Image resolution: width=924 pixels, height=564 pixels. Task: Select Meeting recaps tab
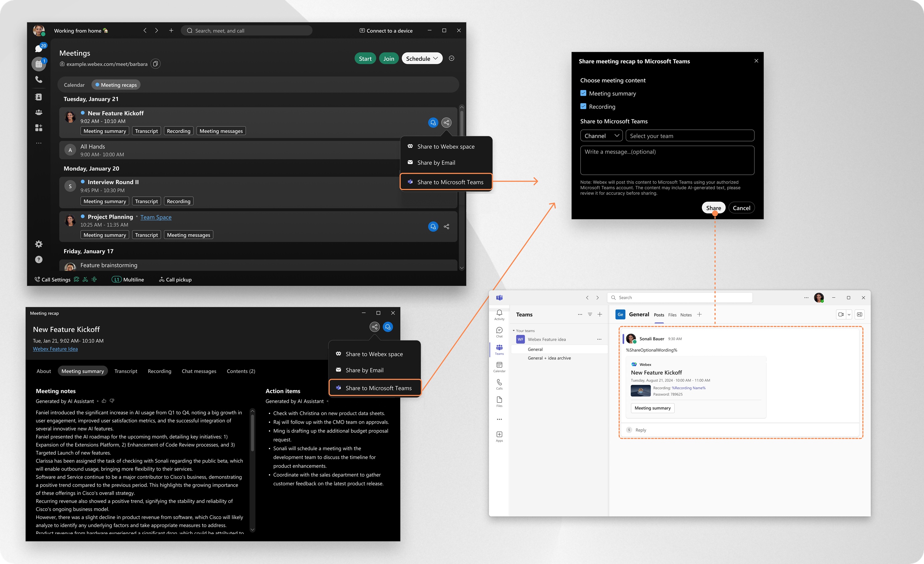click(x=116, y=85)
